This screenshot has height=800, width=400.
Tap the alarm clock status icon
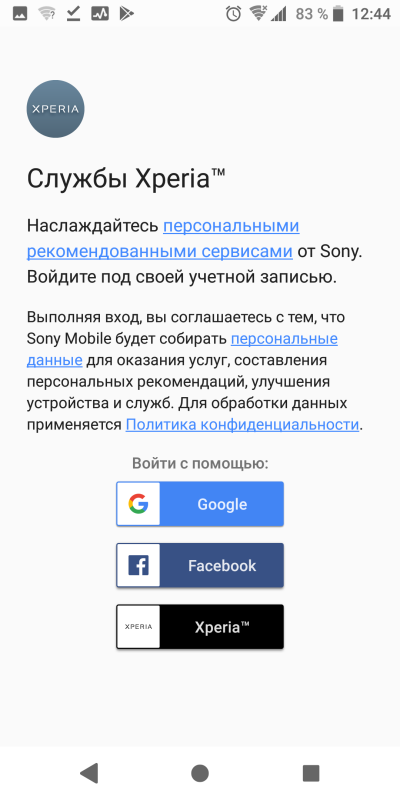click(233, 14)
